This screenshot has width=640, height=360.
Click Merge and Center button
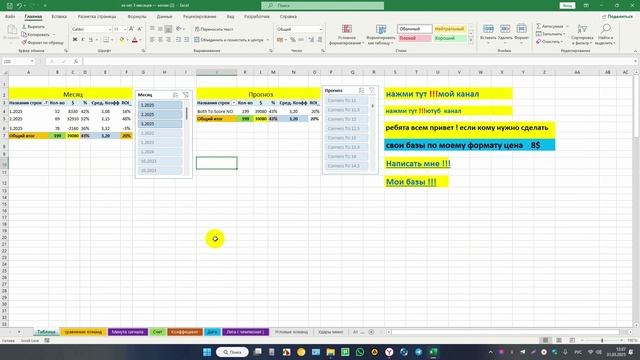click(229, 40)
